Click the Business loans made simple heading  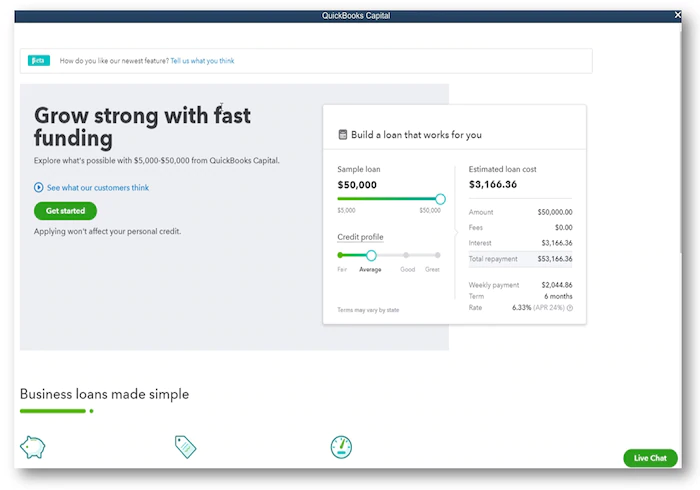click(104, 394)
